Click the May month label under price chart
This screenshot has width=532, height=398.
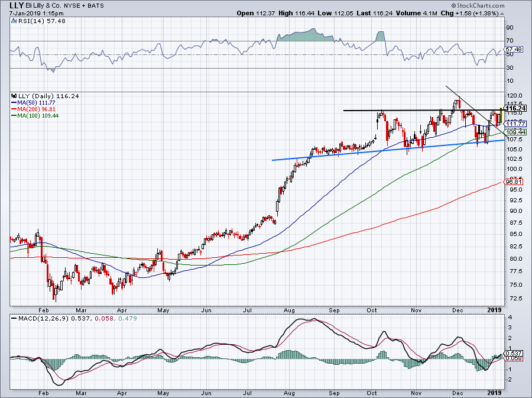tap(163, 310)
